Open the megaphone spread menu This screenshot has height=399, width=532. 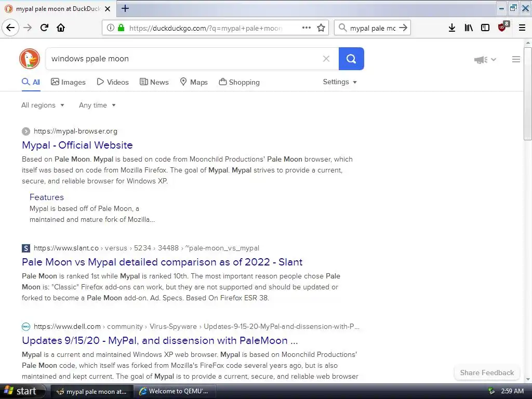[485, 60]
